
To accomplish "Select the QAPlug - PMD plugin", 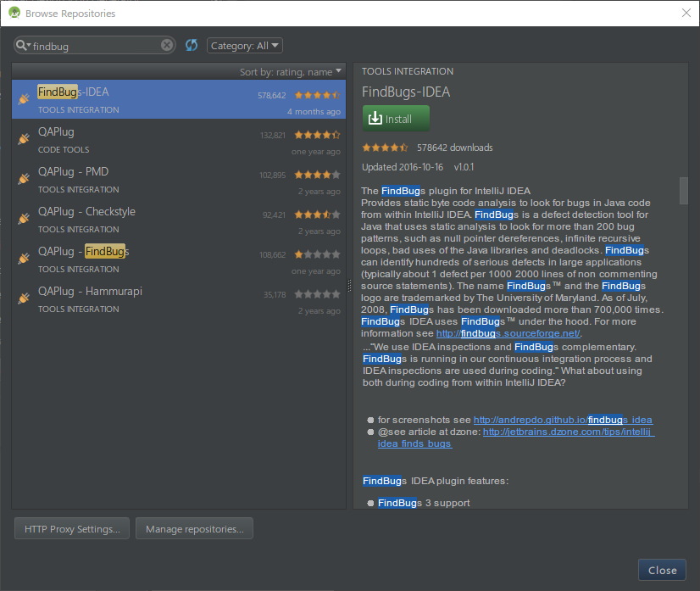I will (179, 179).
